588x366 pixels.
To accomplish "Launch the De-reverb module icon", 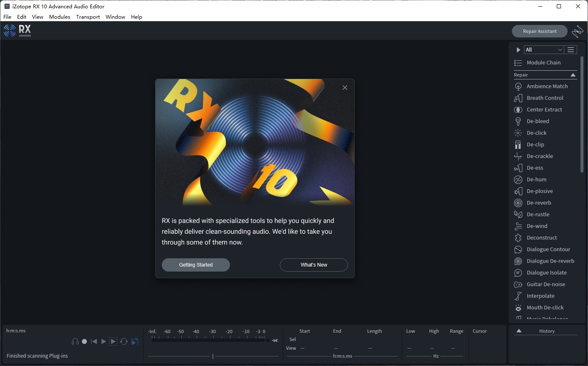I will coord(518,203).
